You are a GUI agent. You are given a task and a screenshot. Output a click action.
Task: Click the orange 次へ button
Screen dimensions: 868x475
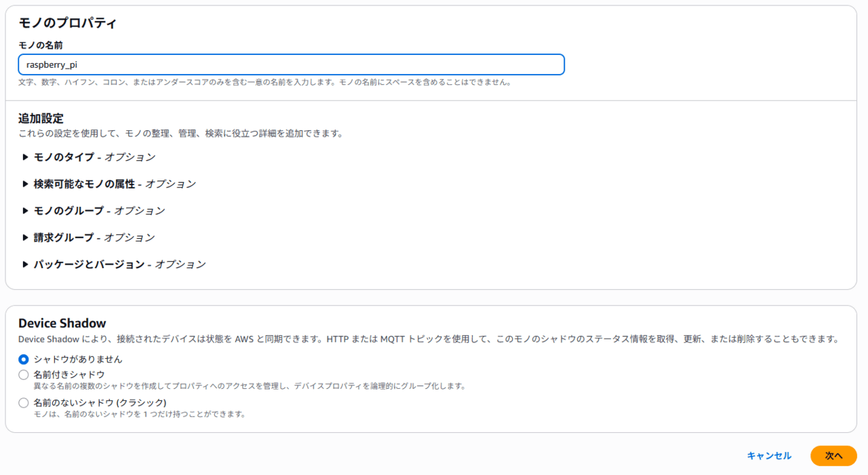coord(833,456)
